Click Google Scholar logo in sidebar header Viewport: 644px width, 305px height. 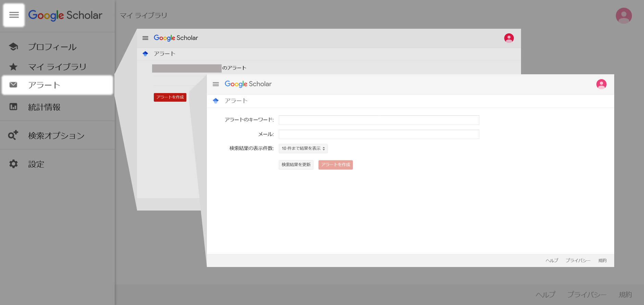pos(65,15)
